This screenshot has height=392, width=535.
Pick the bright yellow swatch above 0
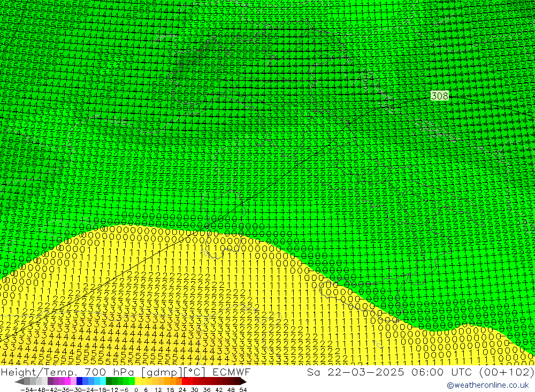(138, 381)
